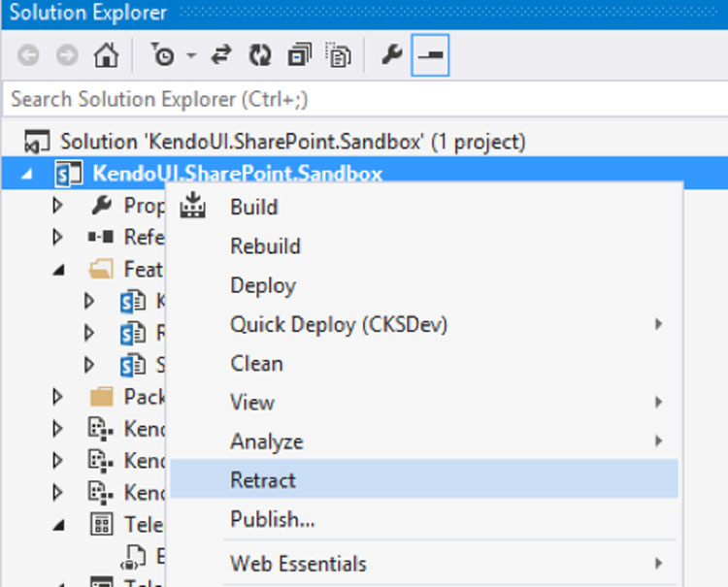Open the Web Essentials submenu

click(x=424, y=564)
